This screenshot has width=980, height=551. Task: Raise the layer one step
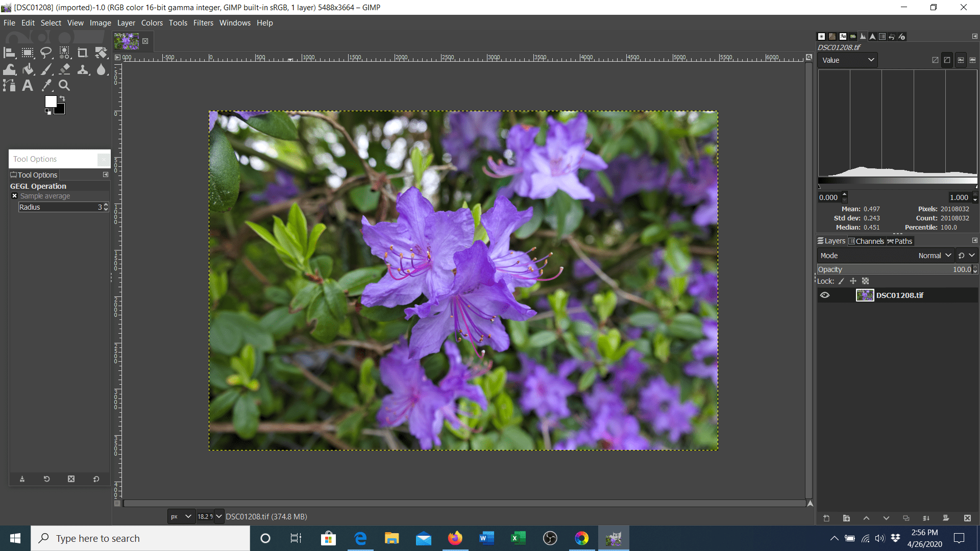(866, 518)
